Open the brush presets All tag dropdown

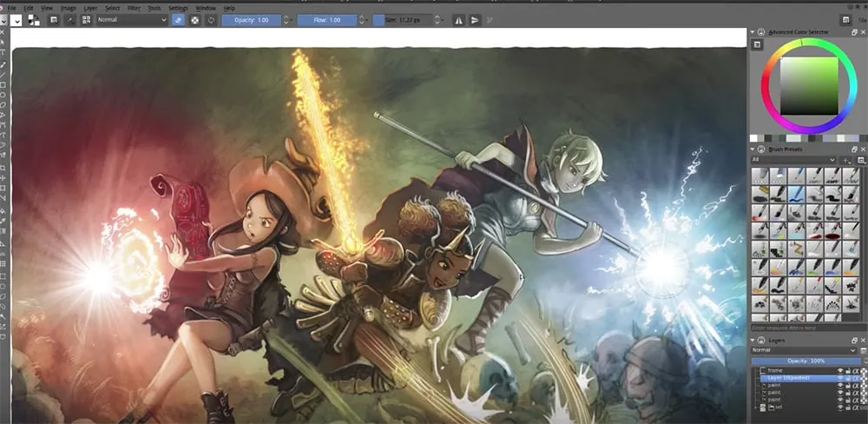(x=794, y=160)
